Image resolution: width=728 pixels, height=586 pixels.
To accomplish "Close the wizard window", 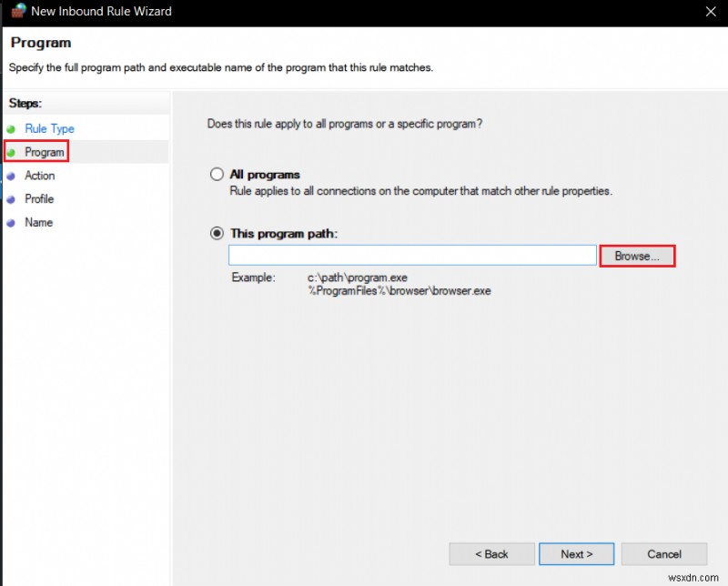I will pos(713,11).
